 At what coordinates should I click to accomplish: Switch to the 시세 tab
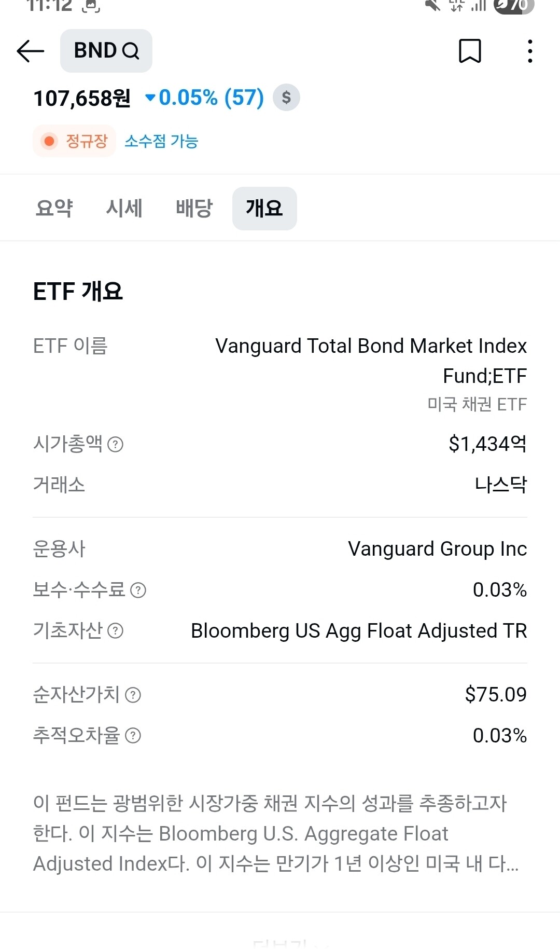click(x=124, y=208)
